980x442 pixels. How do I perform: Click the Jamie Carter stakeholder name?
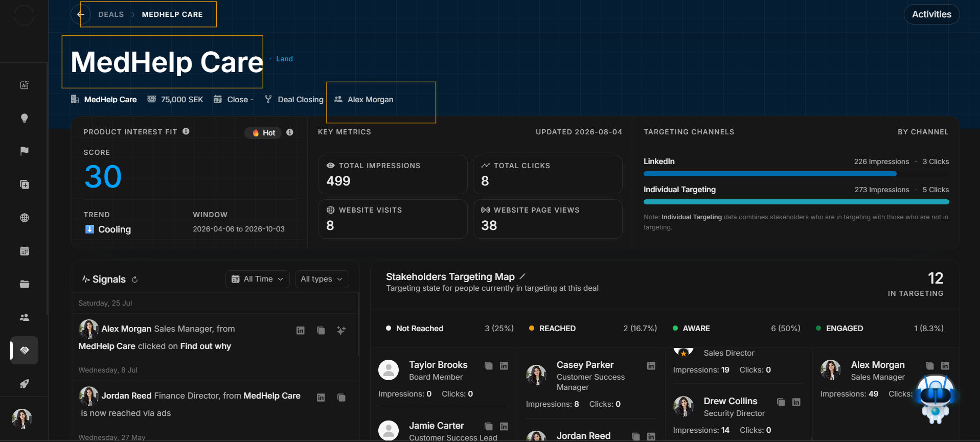(x=436, y=426)
